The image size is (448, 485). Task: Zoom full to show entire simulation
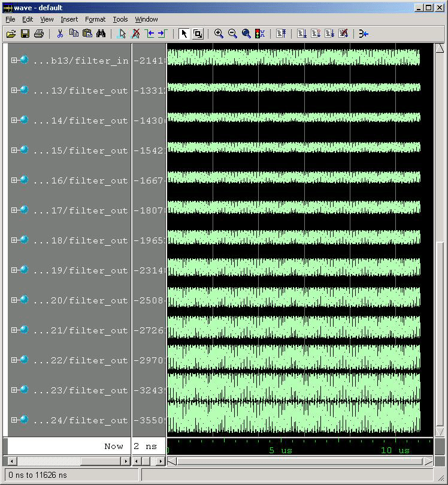tap(246, 34)
